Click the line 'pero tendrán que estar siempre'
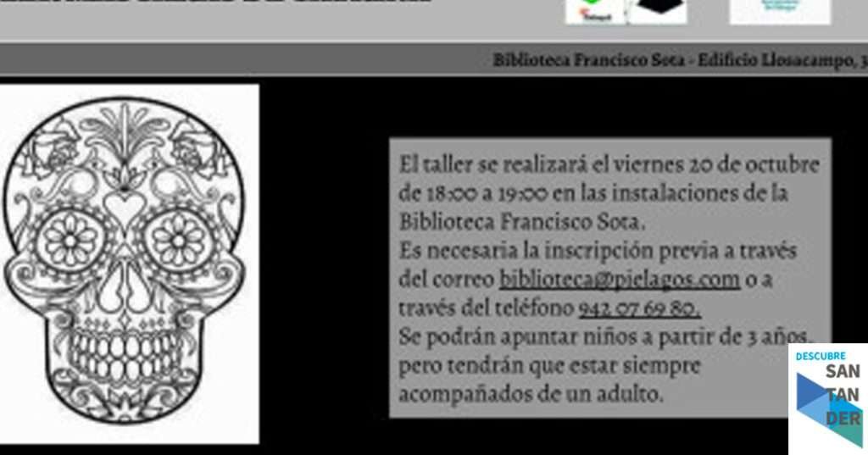The image size is (868, 455). [549, 366]
